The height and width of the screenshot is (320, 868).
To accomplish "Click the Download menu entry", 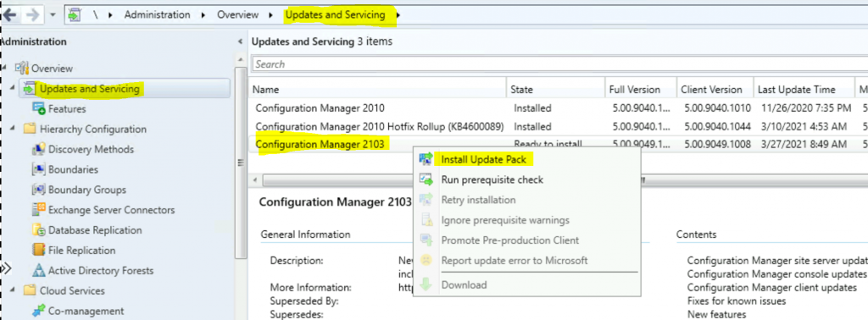I will pyautogui.click(x=464, y=285).
